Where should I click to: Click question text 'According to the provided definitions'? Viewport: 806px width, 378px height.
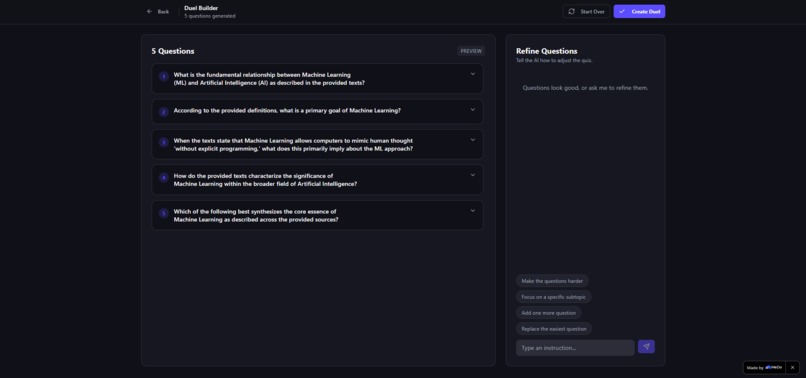coord(287,111)
